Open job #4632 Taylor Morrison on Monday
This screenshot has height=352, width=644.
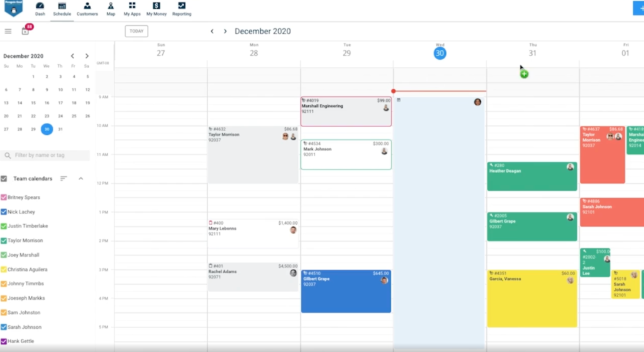point(253,155)
